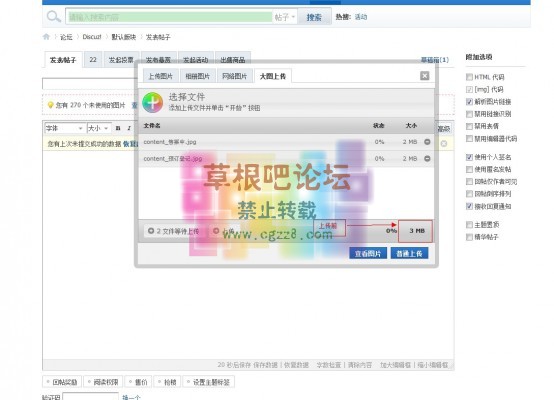
Task: Enable 使用匿名发帖 checkbox
Action: coord(469,169)
